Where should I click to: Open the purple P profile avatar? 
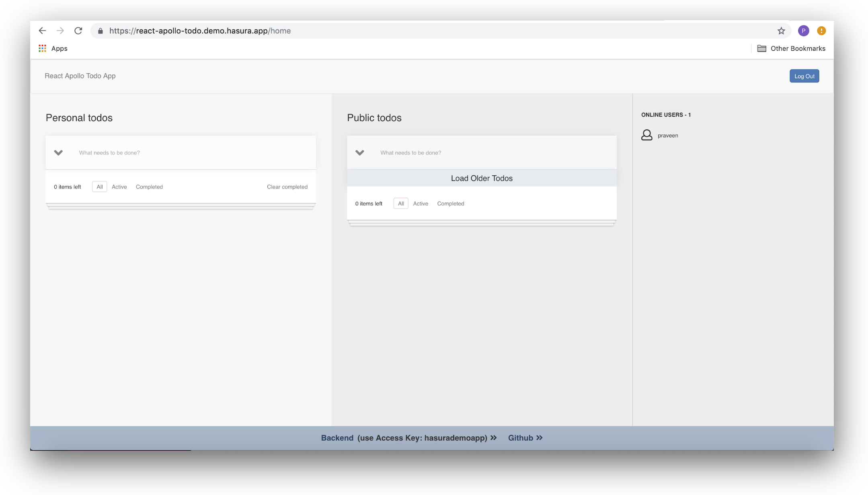(x=803, y=31)
